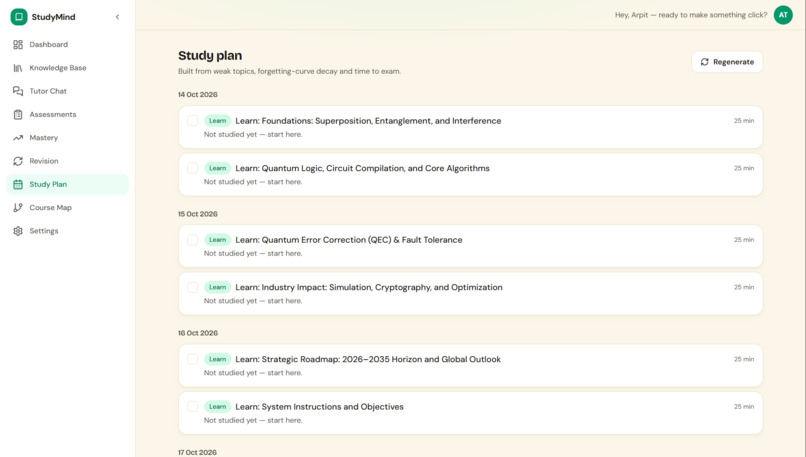The image size is (806, 457).
Task: Open 'Learn: Strategic Roadmap: 2026–2035 Horizon' title
Action: pyautogui.click(x=368, y=359)
